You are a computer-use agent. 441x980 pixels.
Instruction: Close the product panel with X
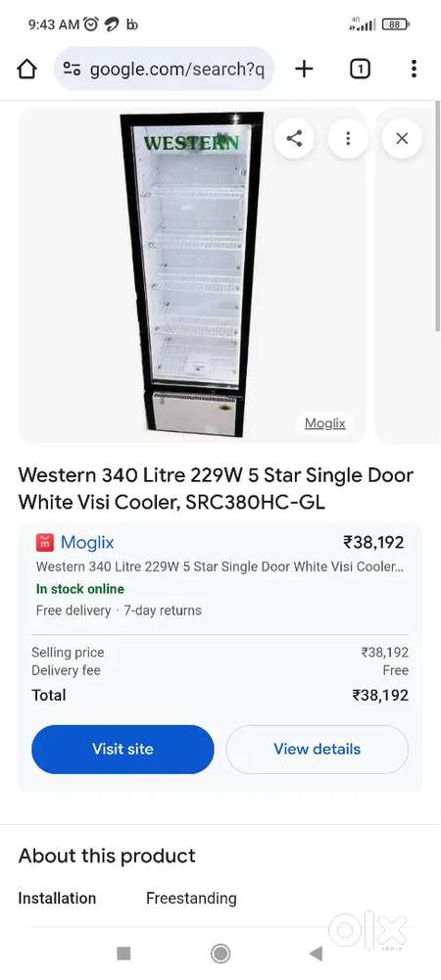tap(402, 138)
